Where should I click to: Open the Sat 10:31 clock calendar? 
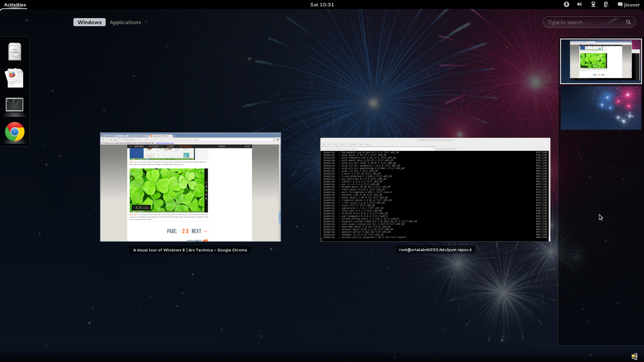coord(322,5)
